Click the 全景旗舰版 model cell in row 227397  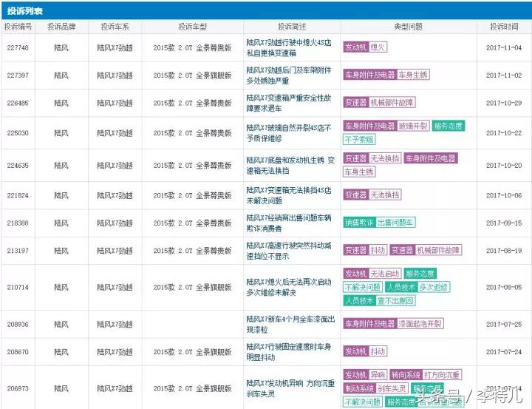coord(192,75)
